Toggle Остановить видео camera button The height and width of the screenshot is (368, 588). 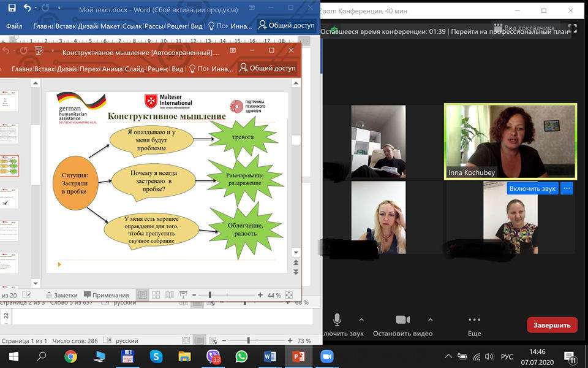(403, 325)
